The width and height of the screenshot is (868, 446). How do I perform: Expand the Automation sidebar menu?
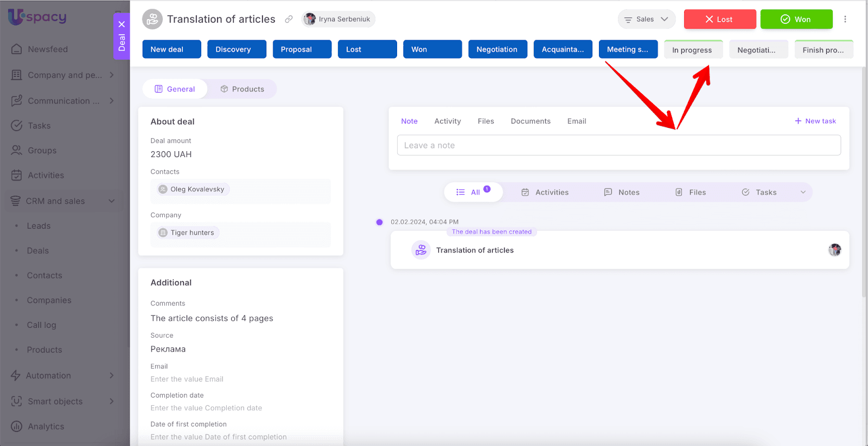pyautogui.click(x=111, y=376)
